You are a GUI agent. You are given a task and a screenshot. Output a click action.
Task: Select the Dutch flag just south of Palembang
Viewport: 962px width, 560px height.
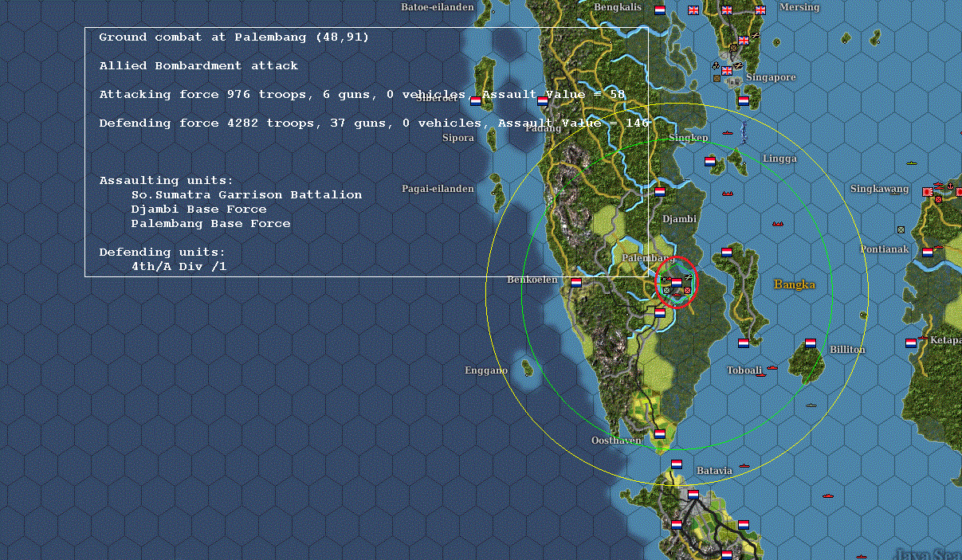660,312
